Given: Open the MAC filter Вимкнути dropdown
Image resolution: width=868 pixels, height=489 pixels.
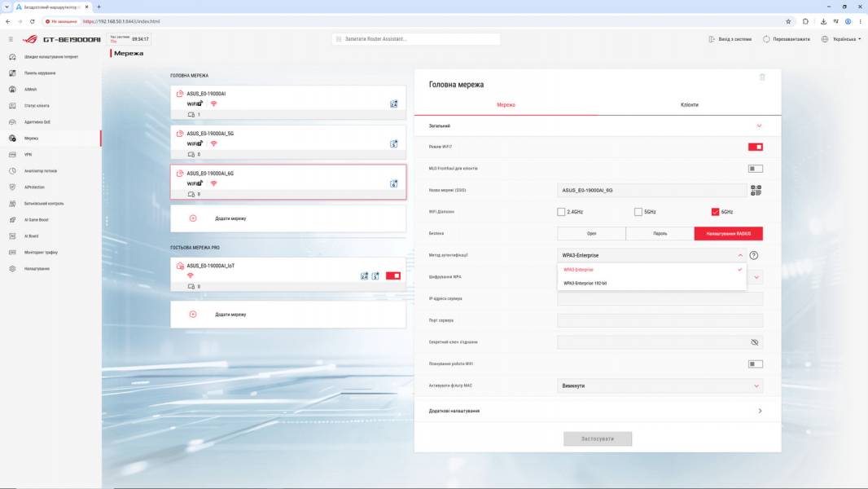Looking at the screenshot, I should tap(660, 386).
